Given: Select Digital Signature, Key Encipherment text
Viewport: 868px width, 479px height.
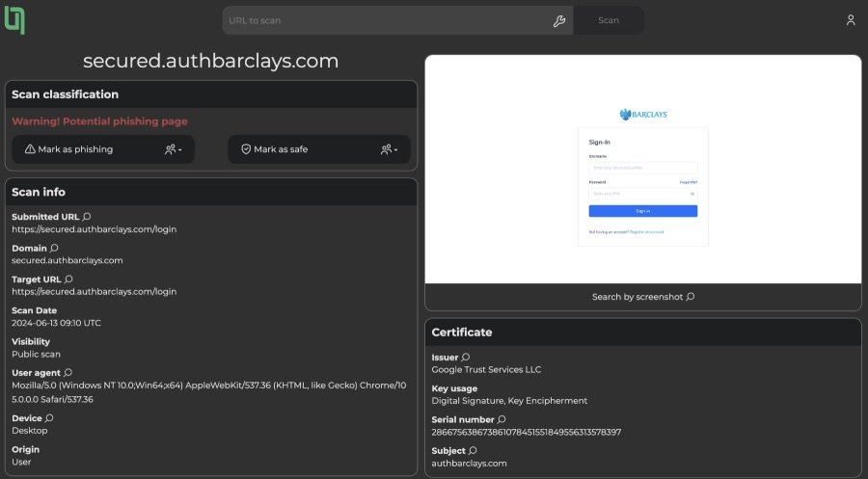Looking at the screenshot, I should (509, 401).
